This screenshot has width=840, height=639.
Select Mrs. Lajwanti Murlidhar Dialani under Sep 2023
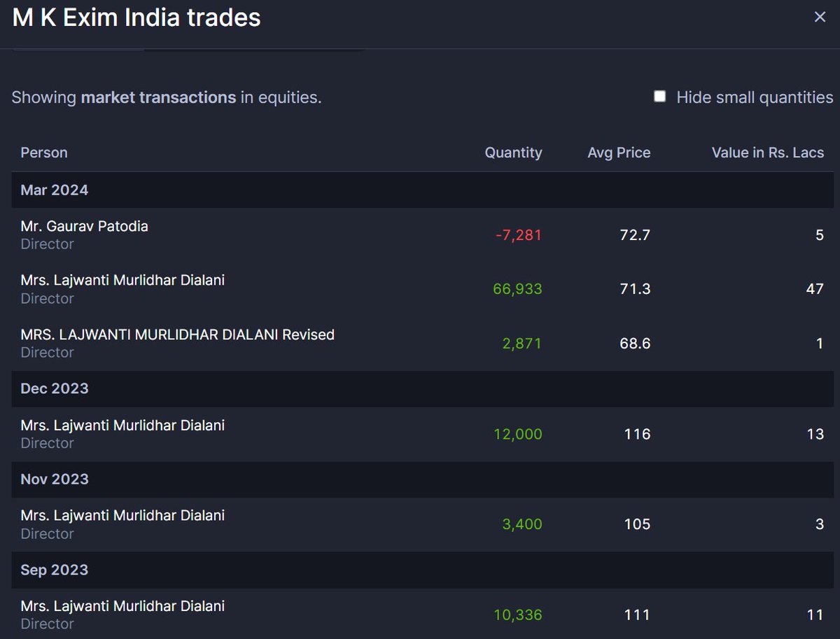[x=122, y=605]
